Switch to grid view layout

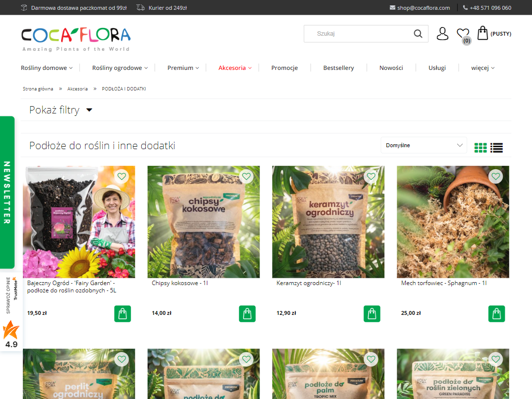pos(481,148)
